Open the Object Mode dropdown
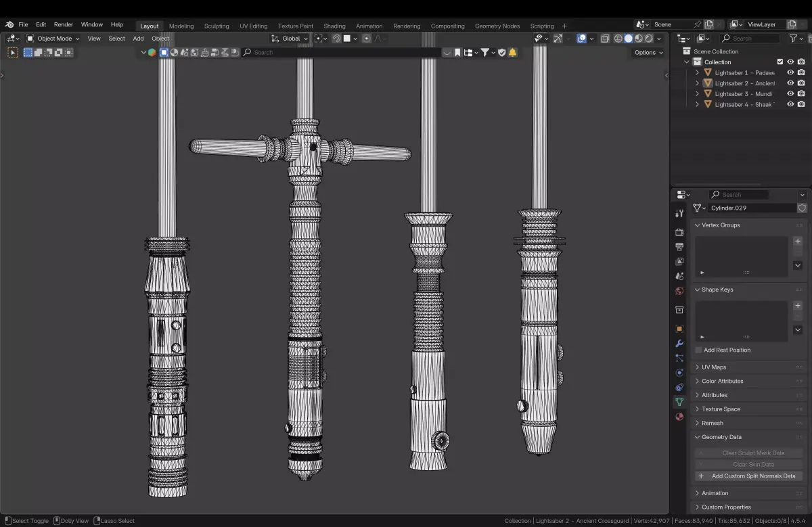Viewport: 812px width, 527px height. [x=53, y=39]
